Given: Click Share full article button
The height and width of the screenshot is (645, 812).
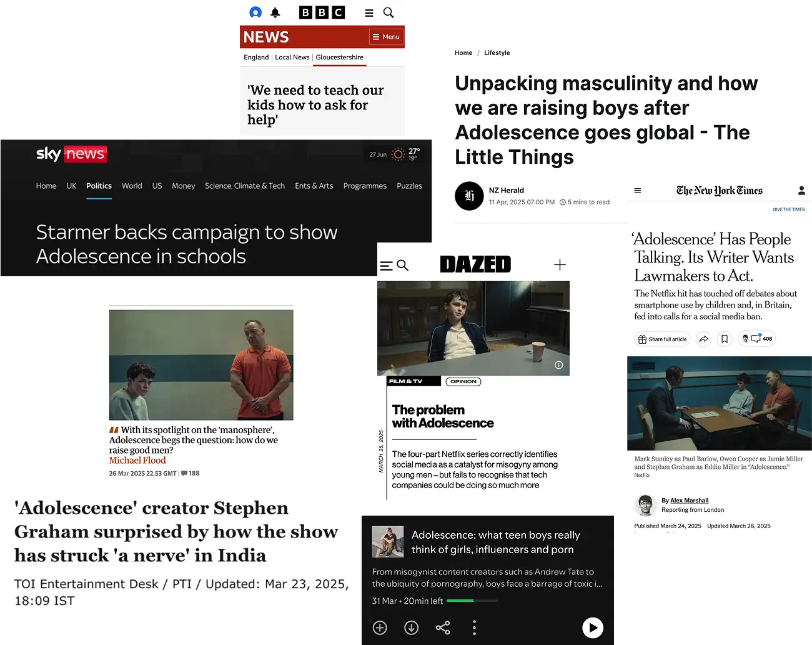Looking at the screenshot, I should (662, 339).
